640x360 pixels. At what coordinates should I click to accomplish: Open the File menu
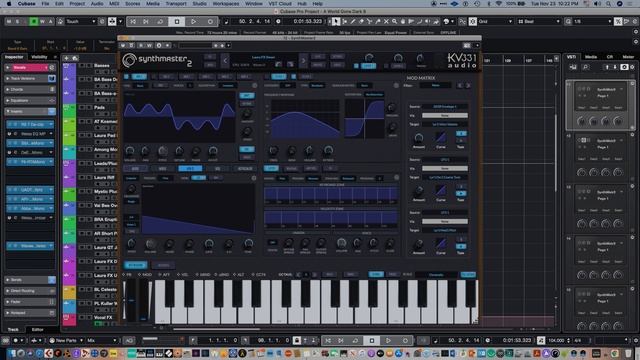[45, 4]
